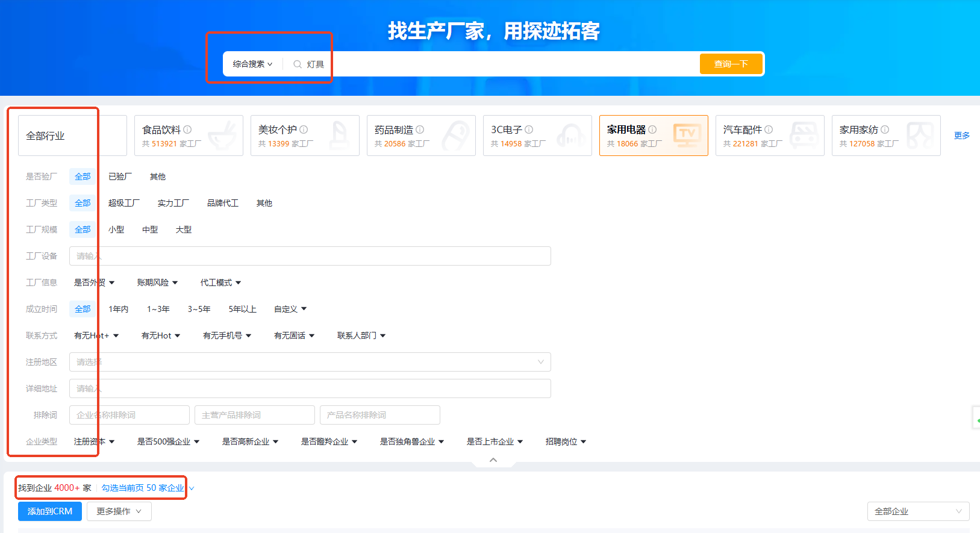Click info icon beside 汽车配件
Viewport: 980px width, 533px height.
coord(769,129)
